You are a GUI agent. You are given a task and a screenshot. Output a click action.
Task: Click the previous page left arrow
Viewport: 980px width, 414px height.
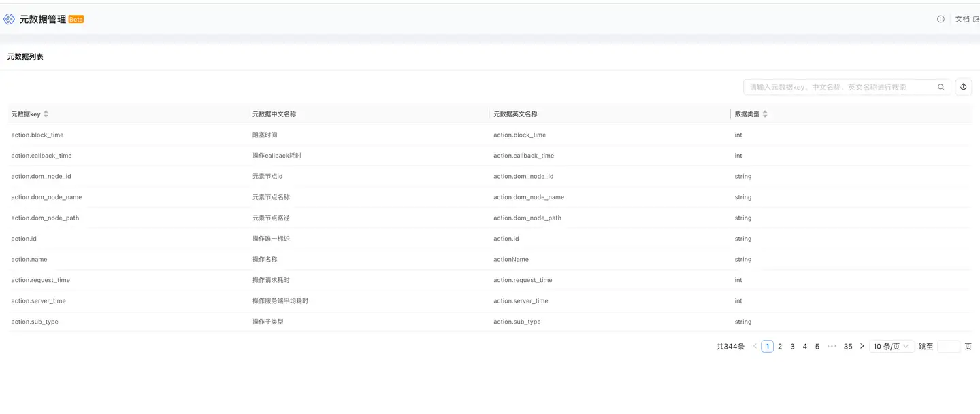click(x=755, y=347)
